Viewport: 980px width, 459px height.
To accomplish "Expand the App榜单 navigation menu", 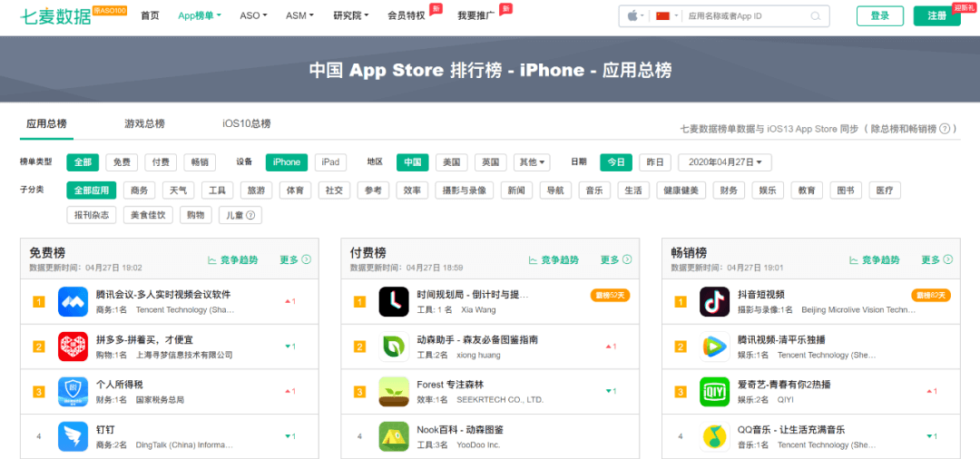I will pyautogui.click(x=200, y=15).
